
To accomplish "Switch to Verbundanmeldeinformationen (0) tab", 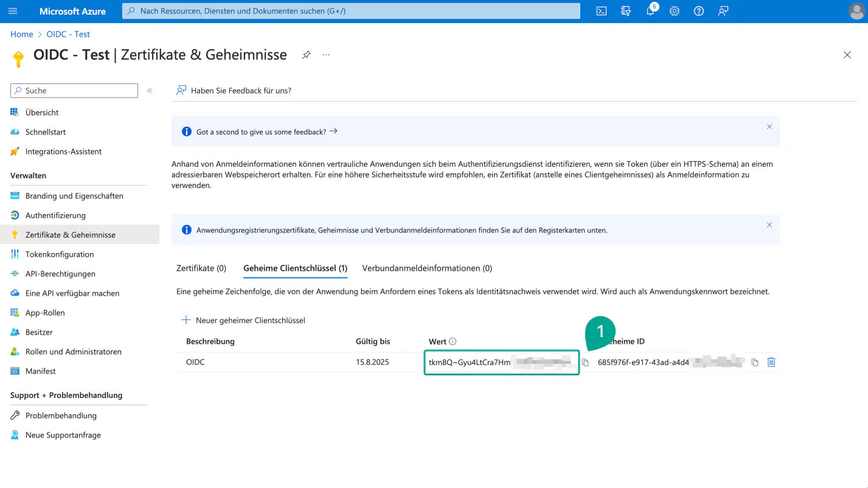I will coord(427,268).
